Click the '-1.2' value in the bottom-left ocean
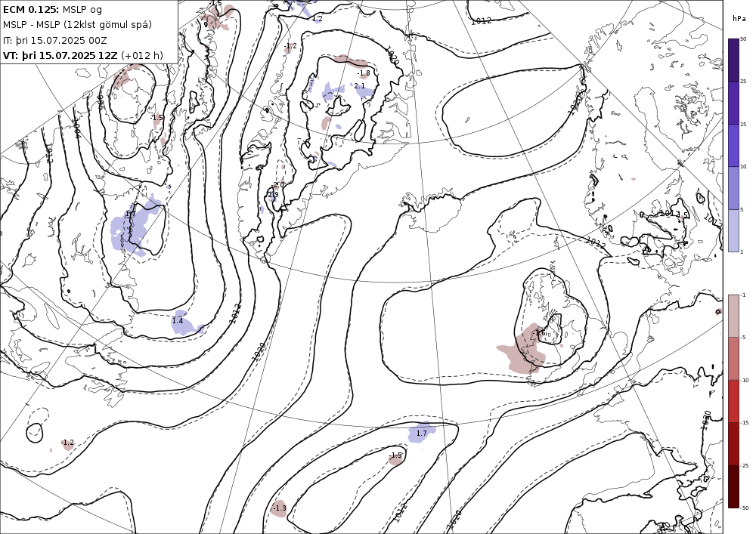The width and height of the screenshot is (756, 534). pyautogui.click(x=67, y=443)
